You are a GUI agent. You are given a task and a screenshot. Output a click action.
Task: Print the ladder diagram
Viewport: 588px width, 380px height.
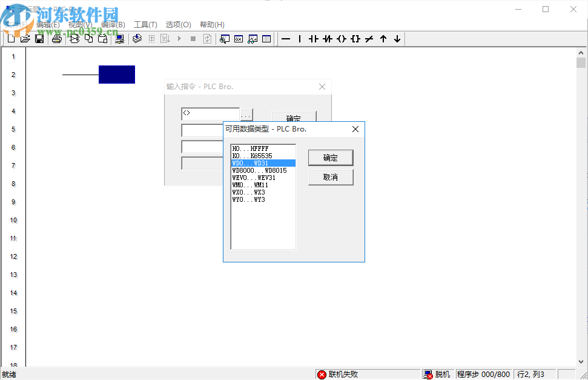pyautogui.click(x=55, y=38)
